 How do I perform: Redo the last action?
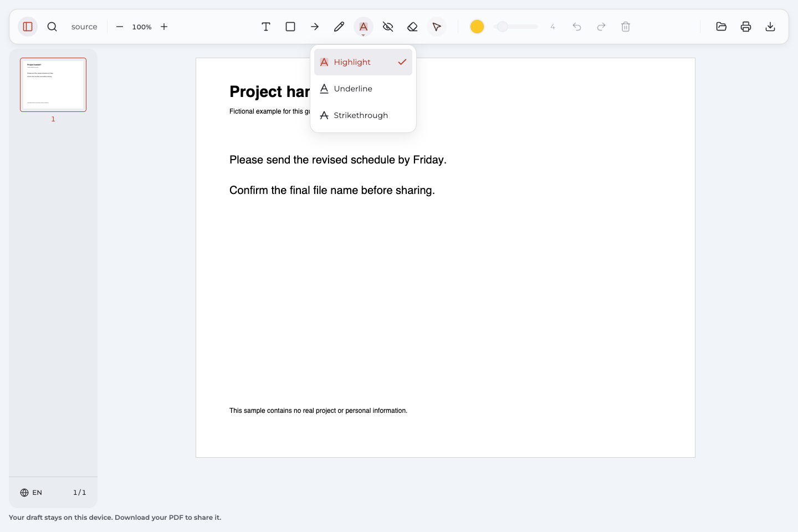pyautogui.click(x=601, y=27)
